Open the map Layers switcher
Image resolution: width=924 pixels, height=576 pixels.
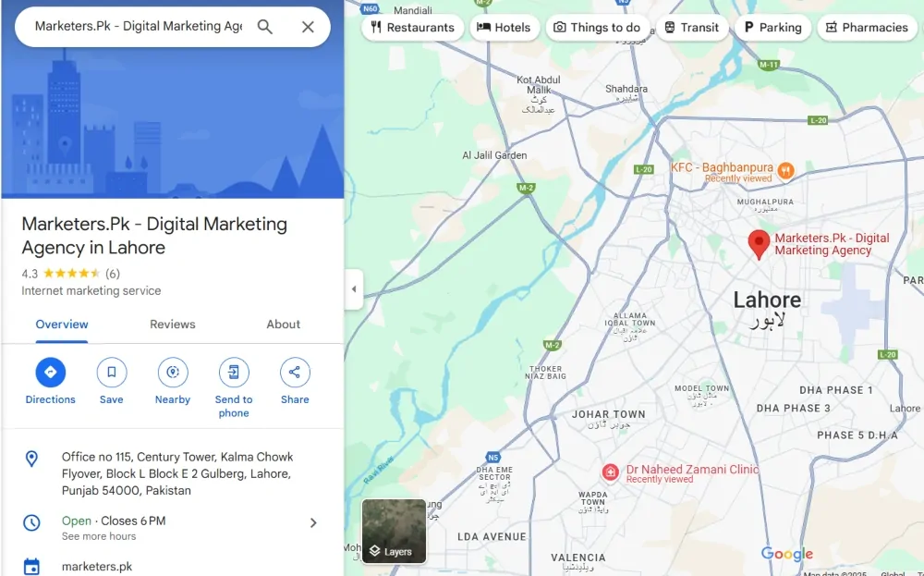pyautogui.click(x=393, y=532)
